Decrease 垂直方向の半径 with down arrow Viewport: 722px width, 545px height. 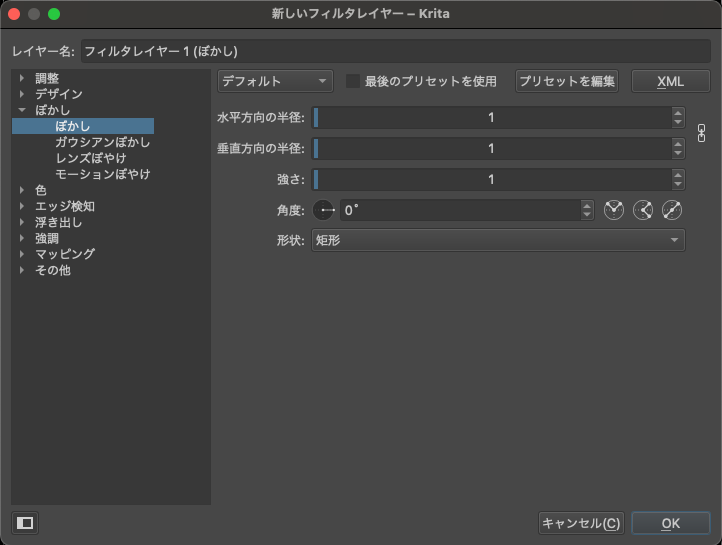(678, 153)
